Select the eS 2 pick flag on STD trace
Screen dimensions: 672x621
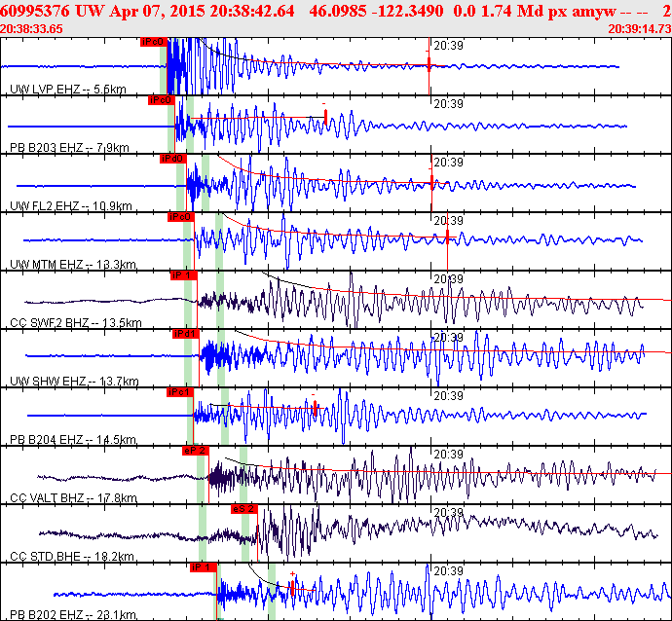[x=243, y=509]
